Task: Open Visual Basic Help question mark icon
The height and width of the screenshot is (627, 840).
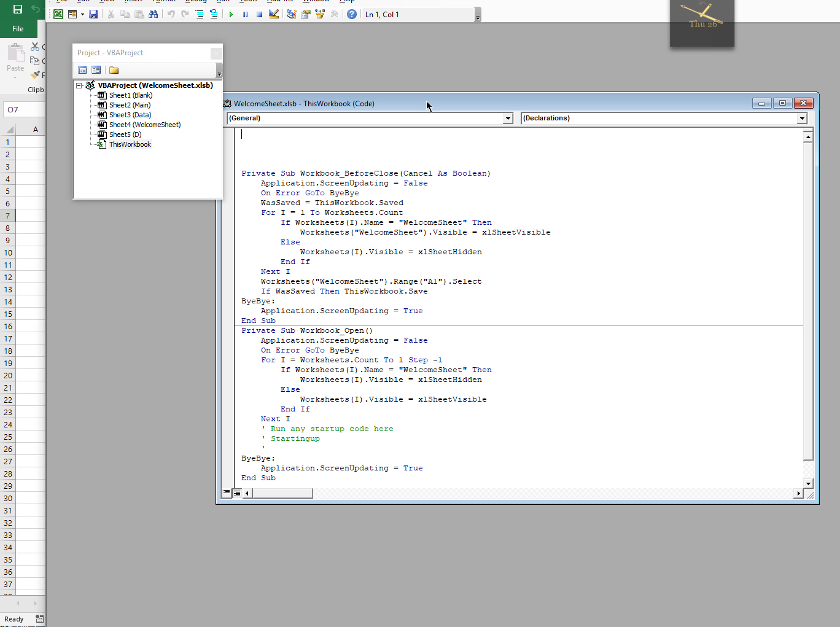Action: point(352,14)
